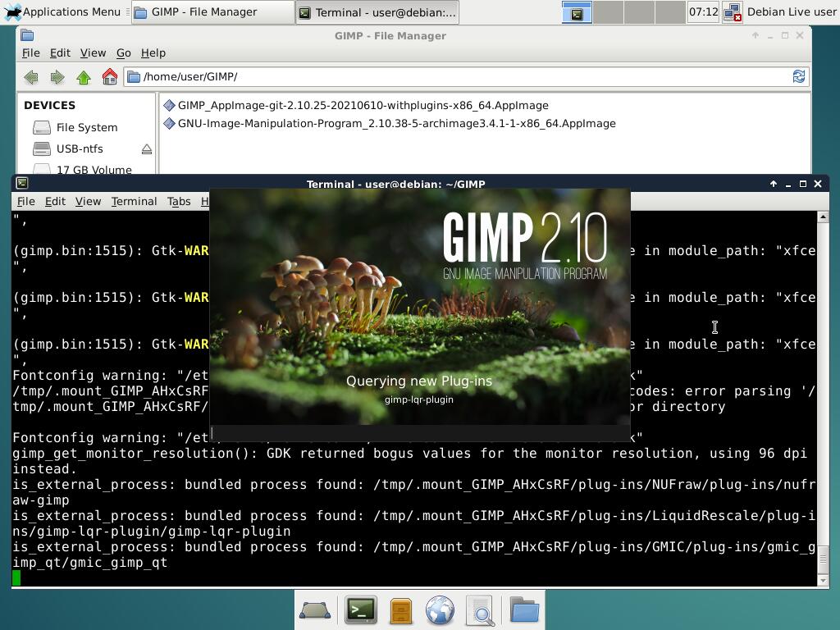
Task: Click the File Manager window title icon
Action: tap(27, 35)
